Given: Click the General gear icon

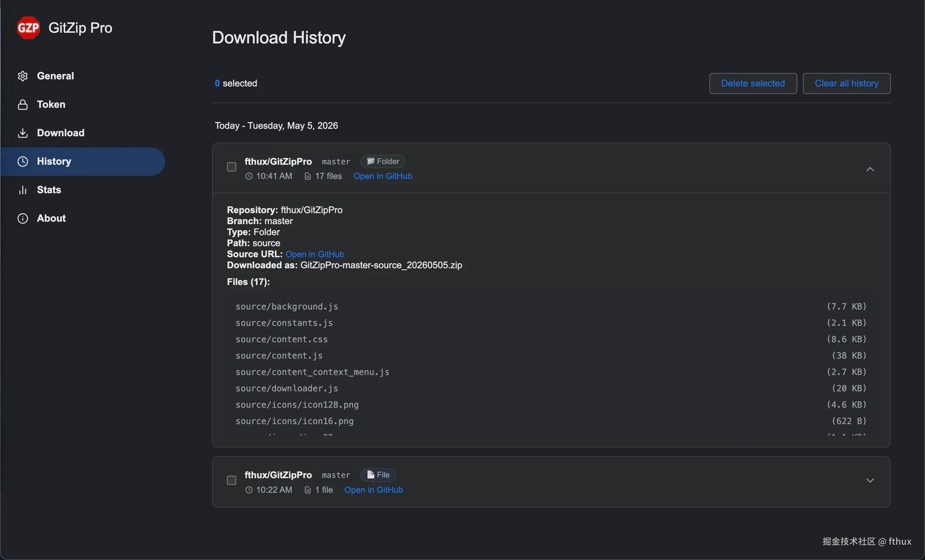Looking at the screenshot, I should [23, 76].
